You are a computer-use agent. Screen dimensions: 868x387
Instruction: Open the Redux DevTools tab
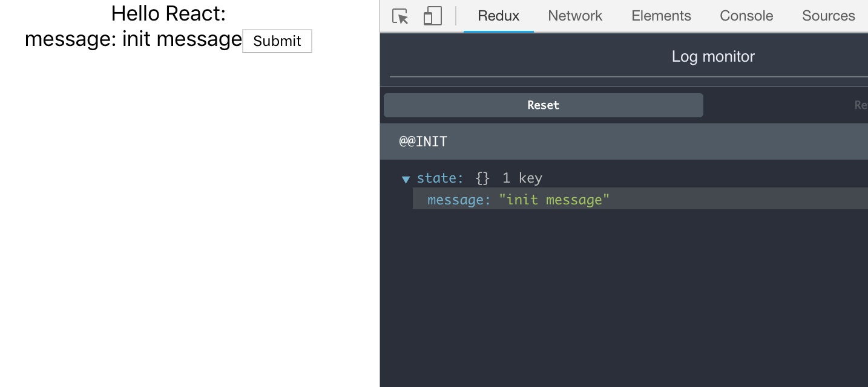click(498, 16)
